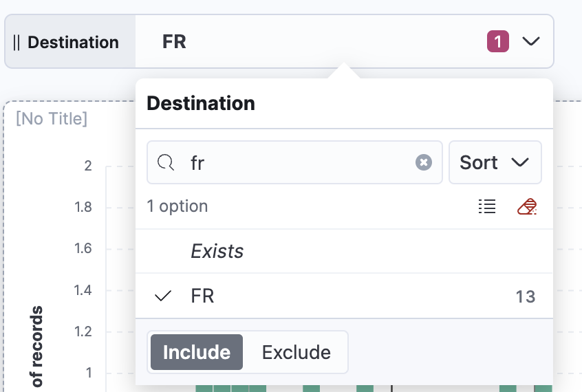582x392 pixels.
Task: Clear the 'fr' search text with the x icon
Action: 424,162
